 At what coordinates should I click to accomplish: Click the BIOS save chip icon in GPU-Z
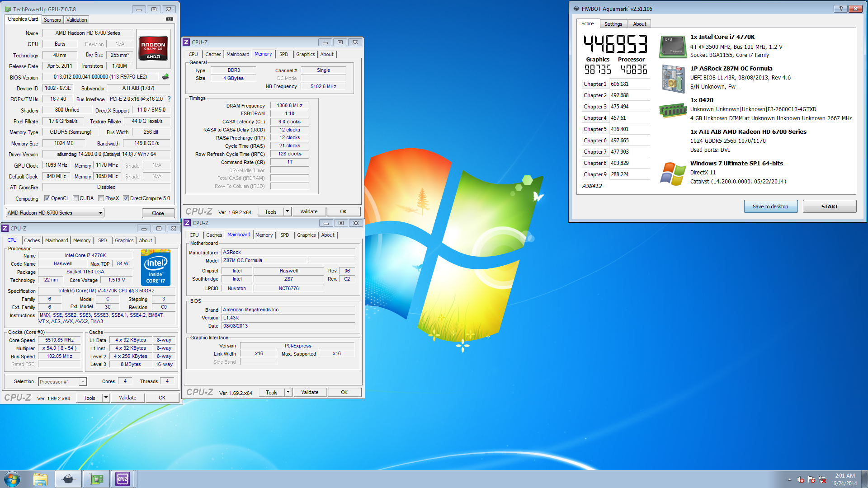[x=165, y=77]
